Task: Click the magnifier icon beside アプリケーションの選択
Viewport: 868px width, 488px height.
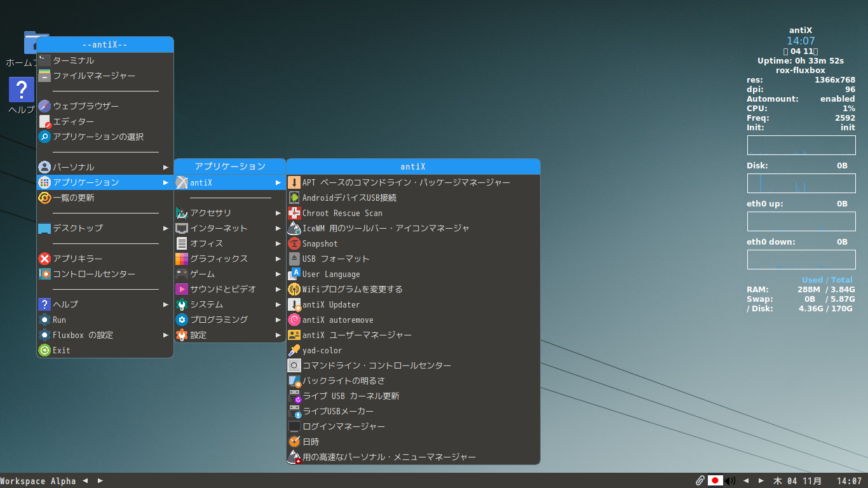Action: point(44,137)
